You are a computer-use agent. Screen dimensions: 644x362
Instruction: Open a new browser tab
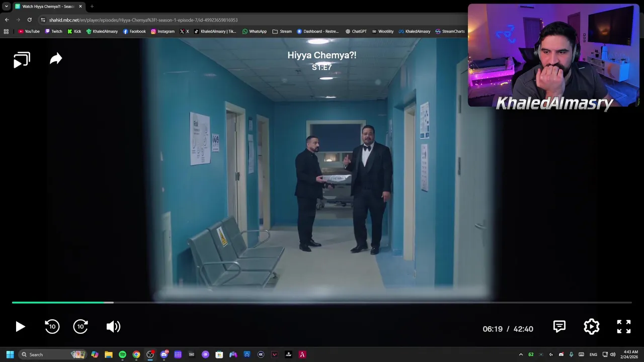pyautogui.click(x=92, y=7)
